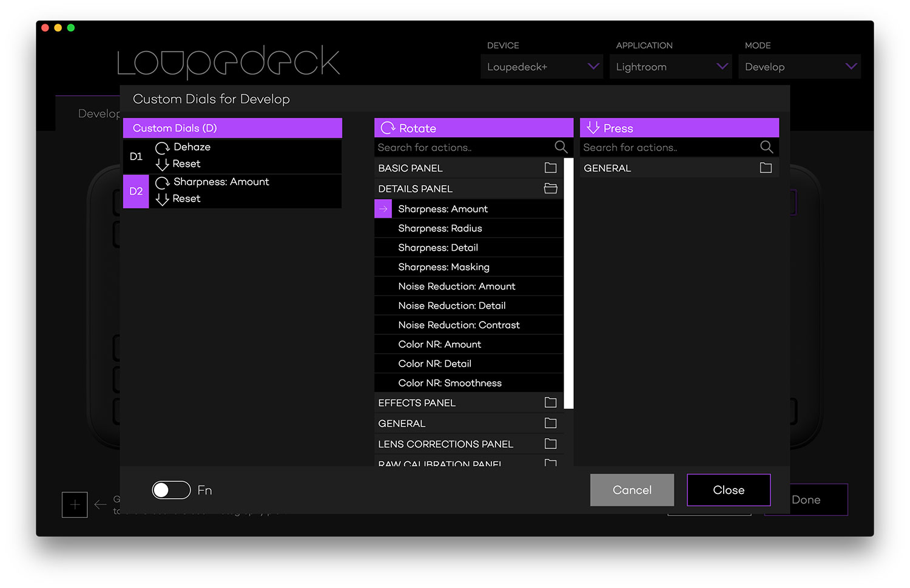The image size is (910, 588).
Task: Click the LENS CORRECTIONS PANEL folder icon
Action: click(551, 444)
